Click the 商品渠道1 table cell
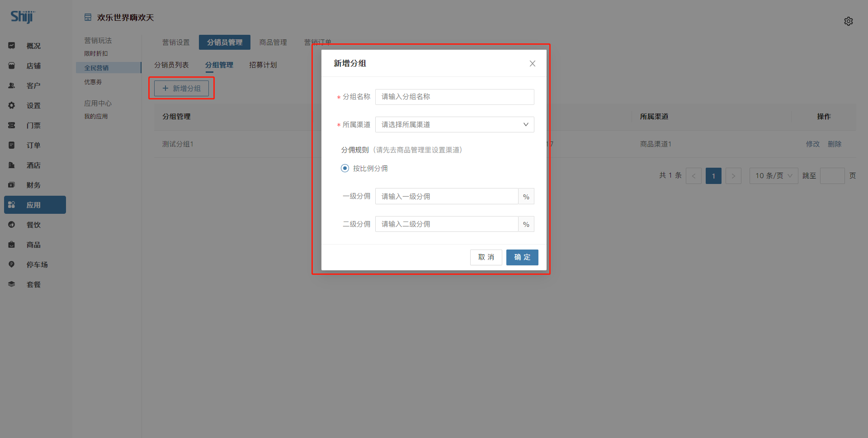Screen dimensions: 868x438 656,144
